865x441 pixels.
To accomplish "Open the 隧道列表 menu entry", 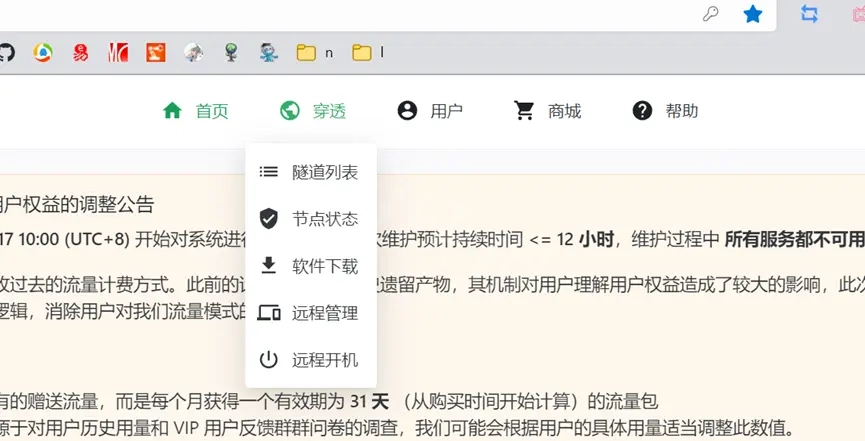I will coord(324,172).
